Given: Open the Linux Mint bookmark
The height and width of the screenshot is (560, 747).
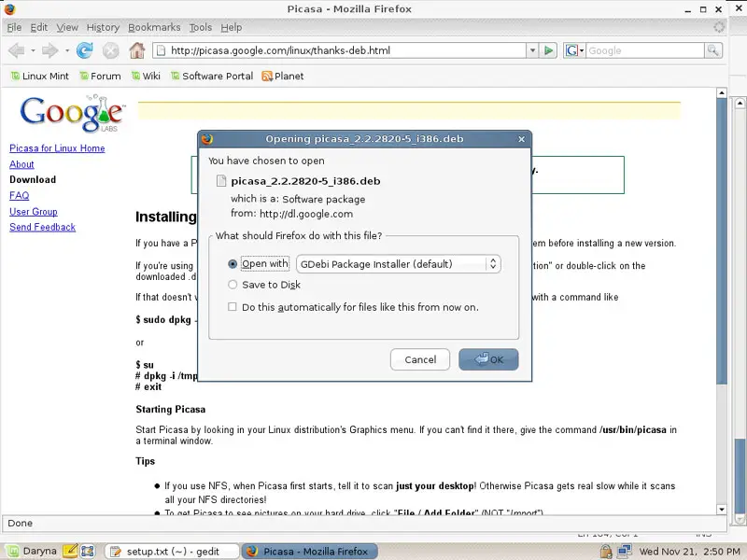Looking at the screenshot, I should [40, 77].
